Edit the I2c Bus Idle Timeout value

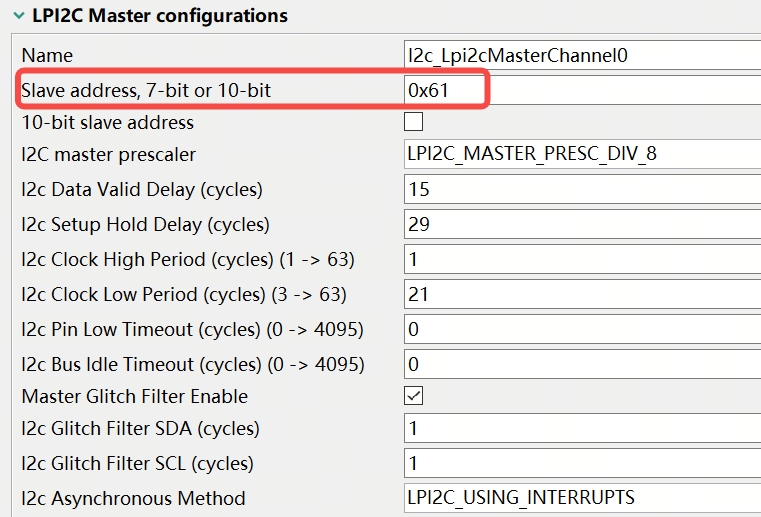(x=580, y=364)
